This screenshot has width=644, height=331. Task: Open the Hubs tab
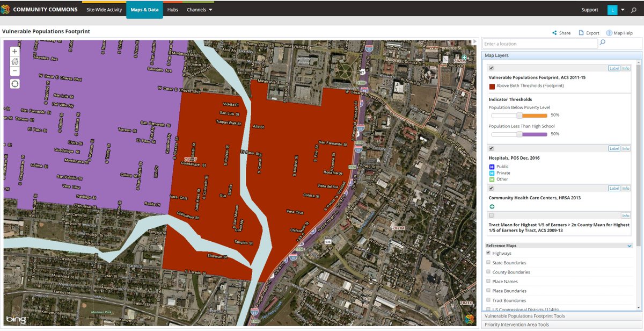172,10
